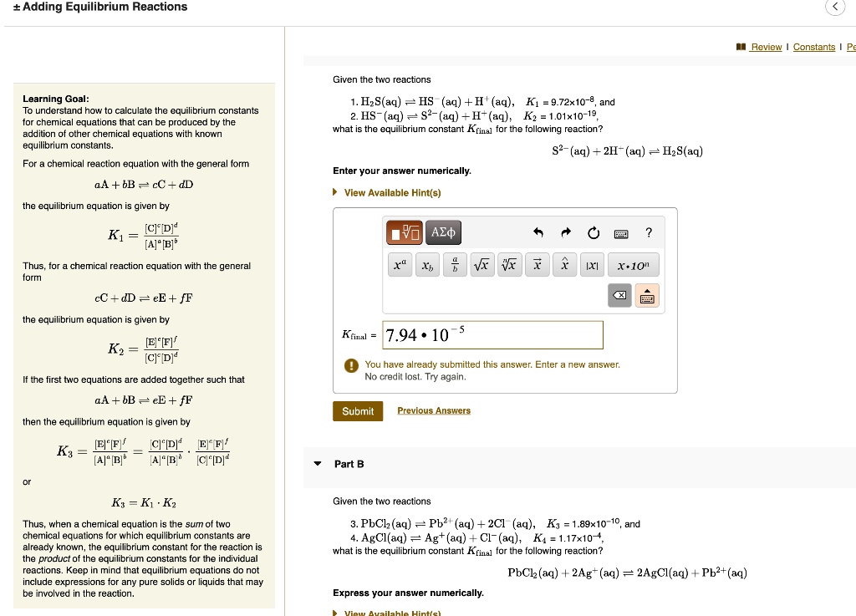
Task: Open Previous Answers link
Action: coord(434,410)
